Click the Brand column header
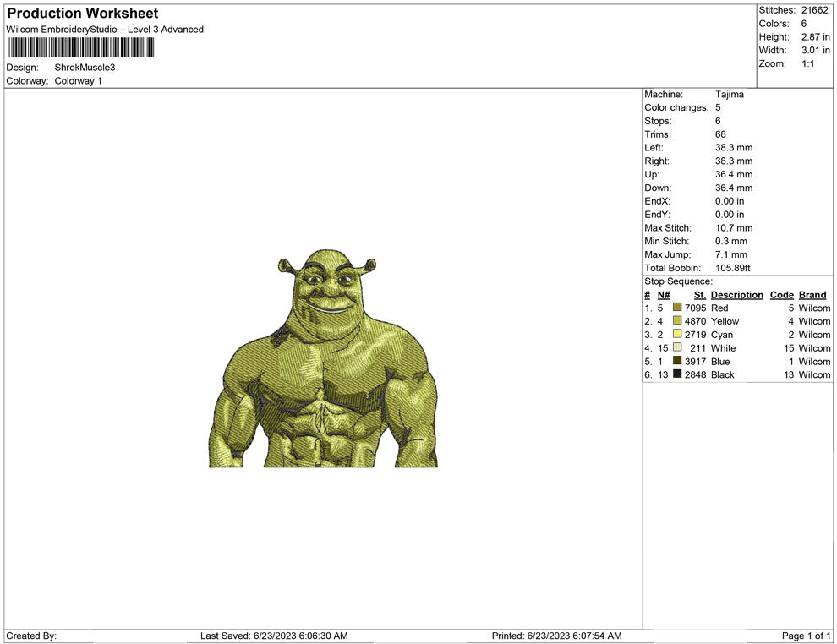This screenshot has width=837, height=644. pyautogui.click(x=812, y=294)
